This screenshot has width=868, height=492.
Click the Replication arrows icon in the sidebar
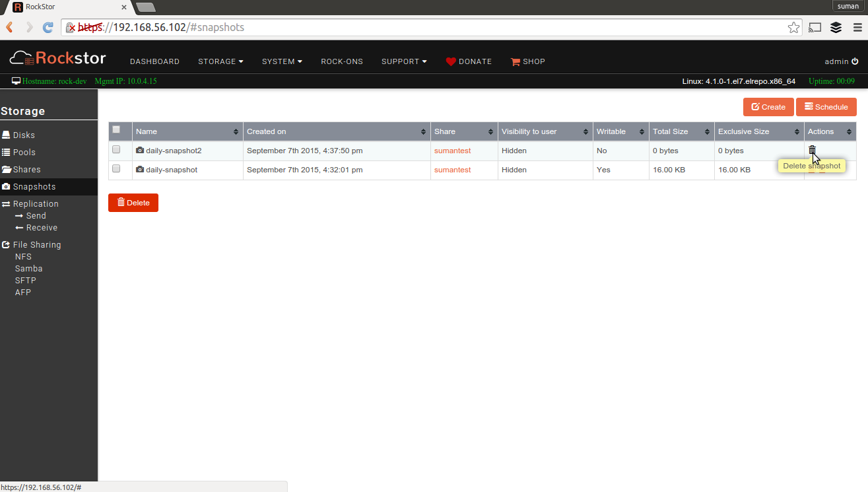[x=6, y=204]
